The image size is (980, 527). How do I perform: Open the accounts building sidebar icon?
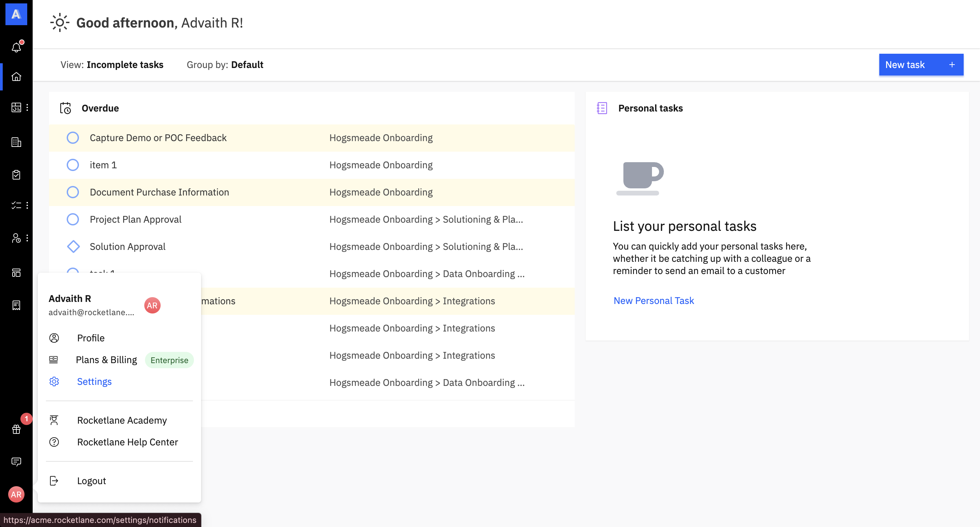16,142
